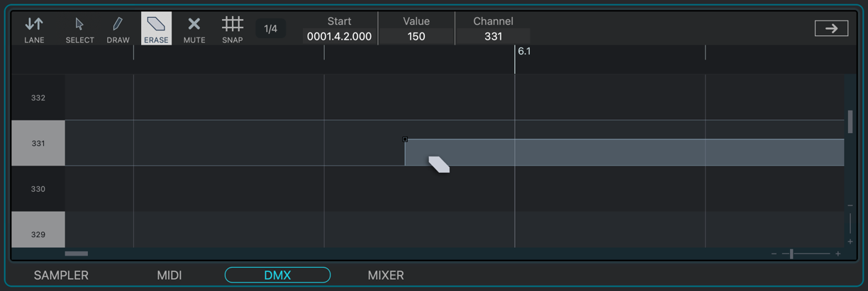Image resolution: width=868 pixels, height=291 pixels.
Task: Open the MIDI tab
Action: (x=169, y=275)
